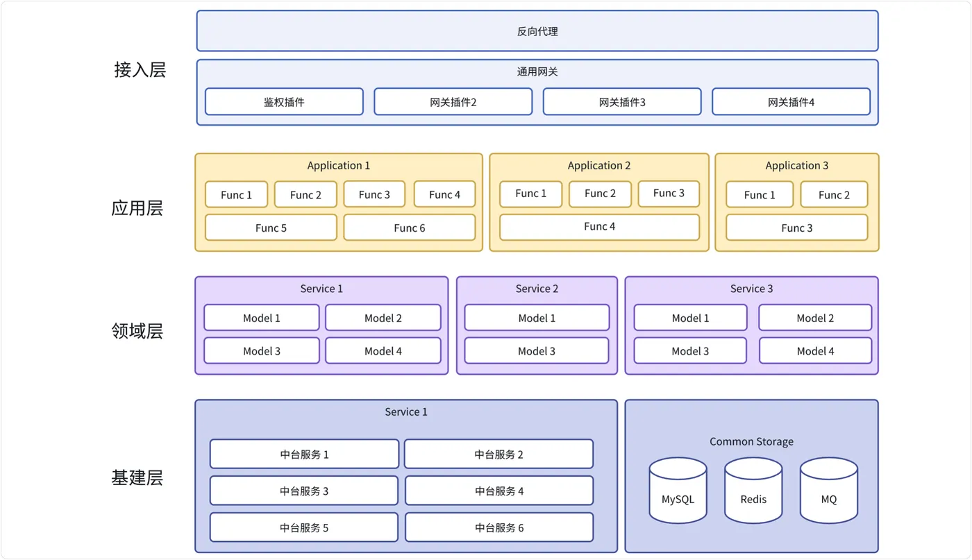Choose Func 3 inside Application 2
Viewport: 972px width, 560px height.
pyautogui.click(x=669, y=194)
